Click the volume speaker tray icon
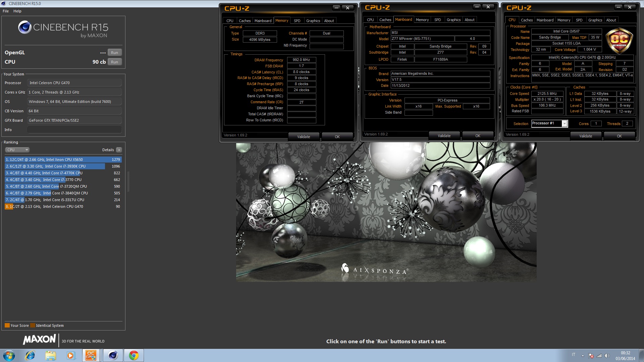The width and height of the screenshot is (644, 362). pos(607,356)
